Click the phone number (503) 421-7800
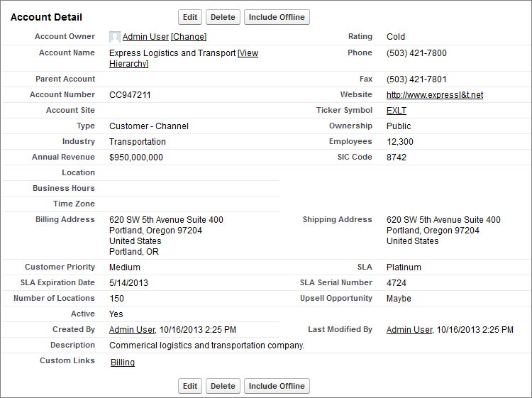Screen dimensions: 532x398 (416, 53)
